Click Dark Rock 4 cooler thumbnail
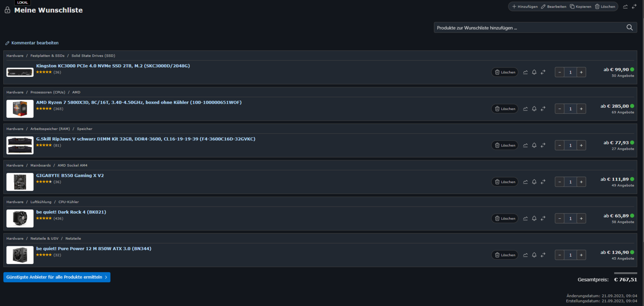This screenshot has height=306, width=644. pyautogui.click(x=20, y=219)
